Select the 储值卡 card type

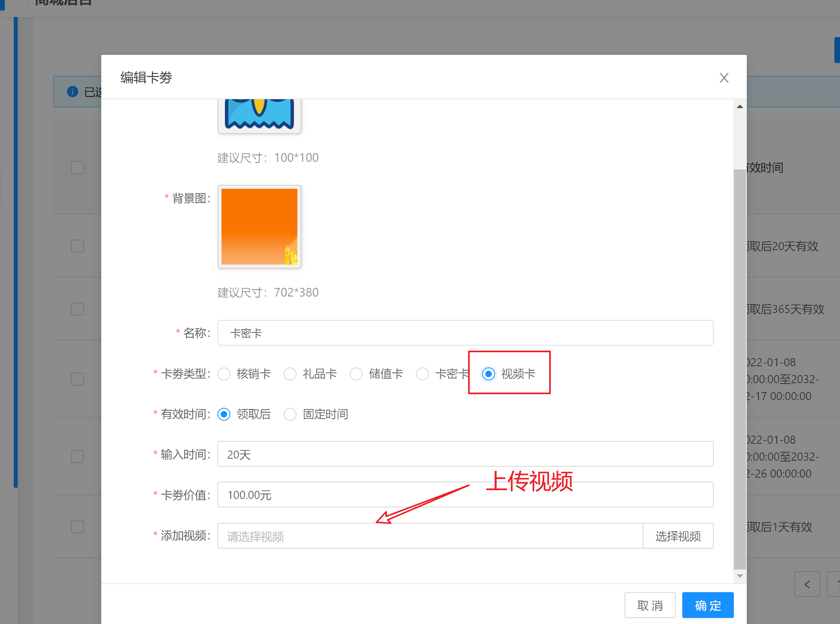tap(356, 374)
